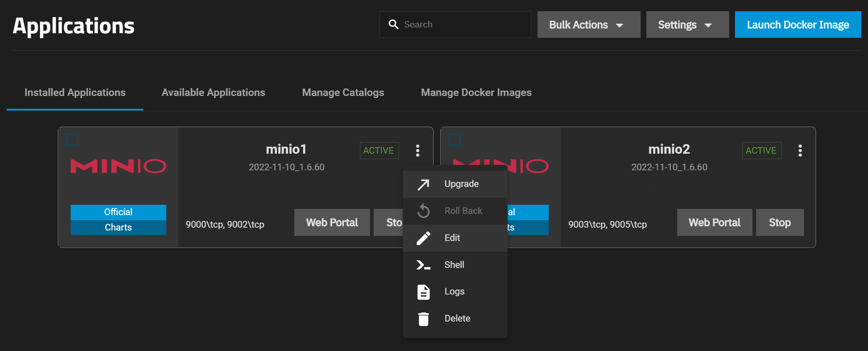Viewport: 868px width, 351px height.
Task: Click the Logs document icon
Action: coord(423,292)
